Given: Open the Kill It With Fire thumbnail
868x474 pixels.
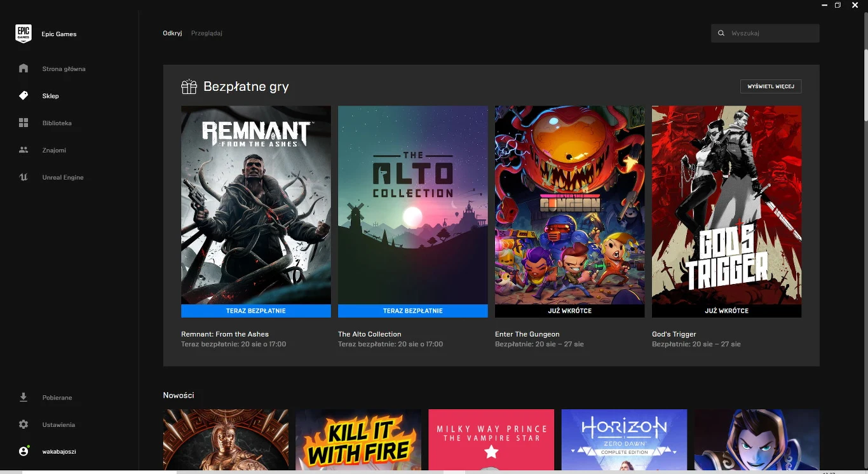Looking at the screenshot, I should coord(358,440).
